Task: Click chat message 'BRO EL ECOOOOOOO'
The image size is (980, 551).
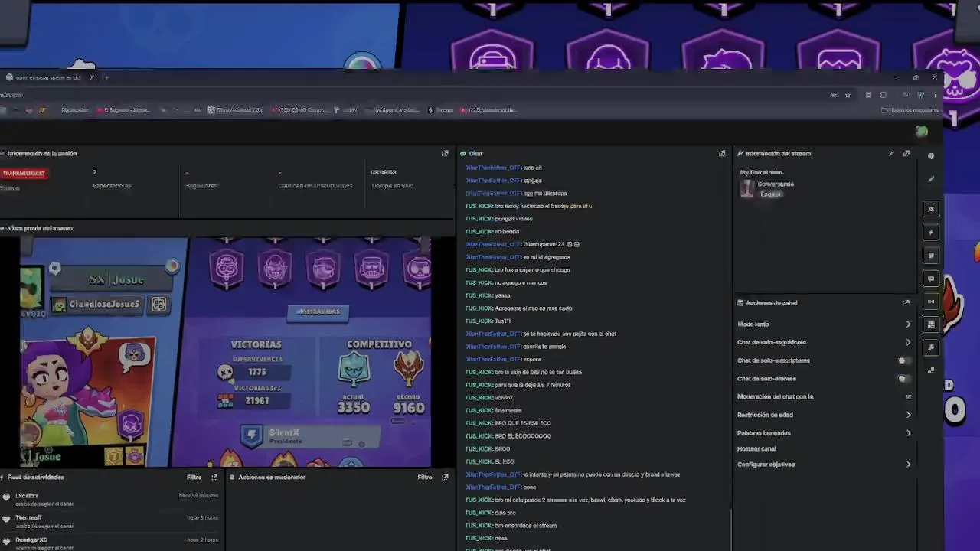Action: [523, 436]
